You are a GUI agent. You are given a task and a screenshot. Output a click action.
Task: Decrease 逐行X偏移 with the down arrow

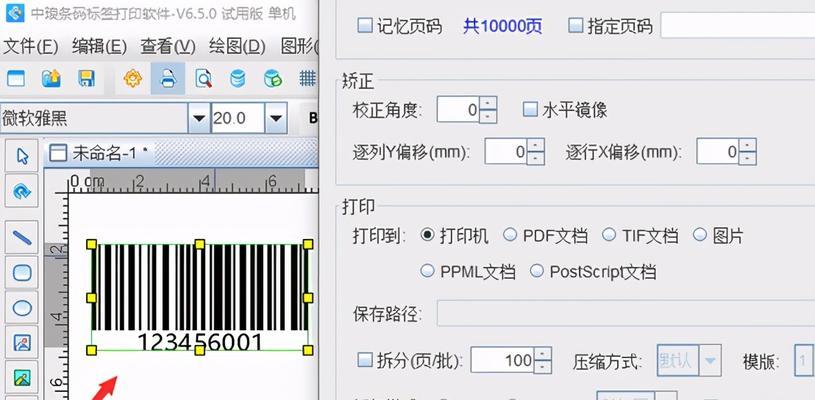pyautogui.click(x=747, y=158)
